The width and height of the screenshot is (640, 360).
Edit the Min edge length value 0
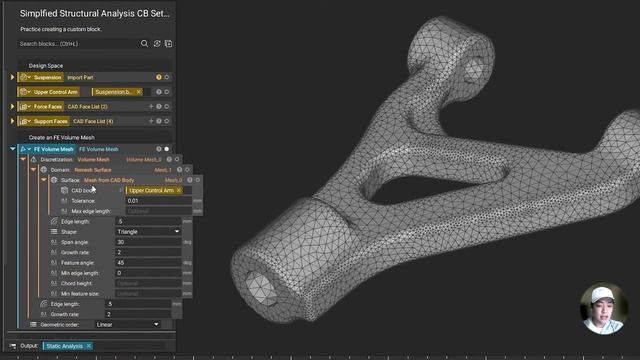click(148, 273)
